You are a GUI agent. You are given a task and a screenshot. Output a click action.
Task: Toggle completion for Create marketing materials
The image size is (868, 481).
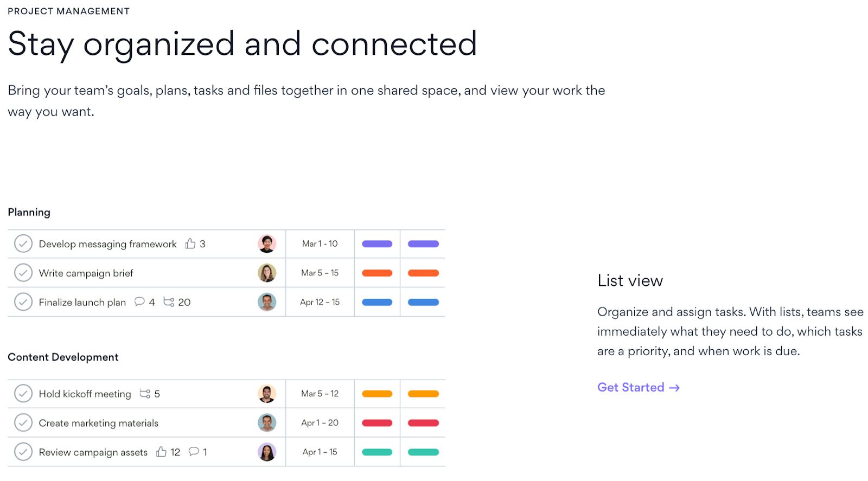23,423
